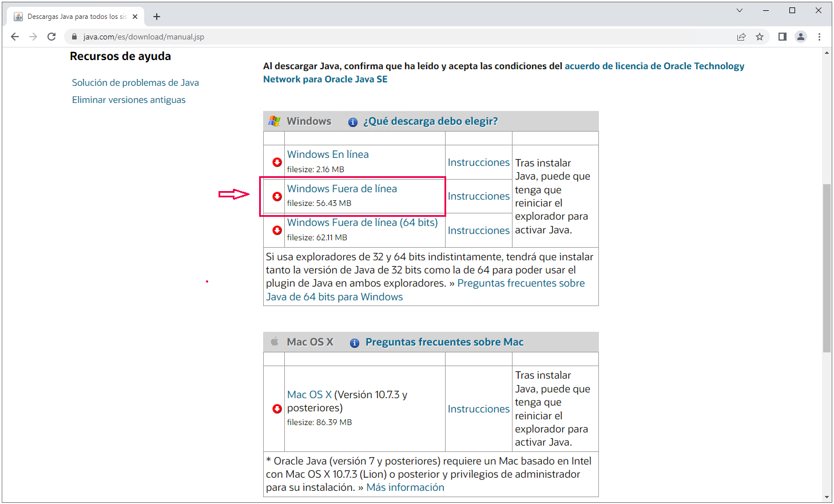This screenshot has height=504, width=834.
Task: Open Solución de problemas de Java link
Action: click(136, 82)
